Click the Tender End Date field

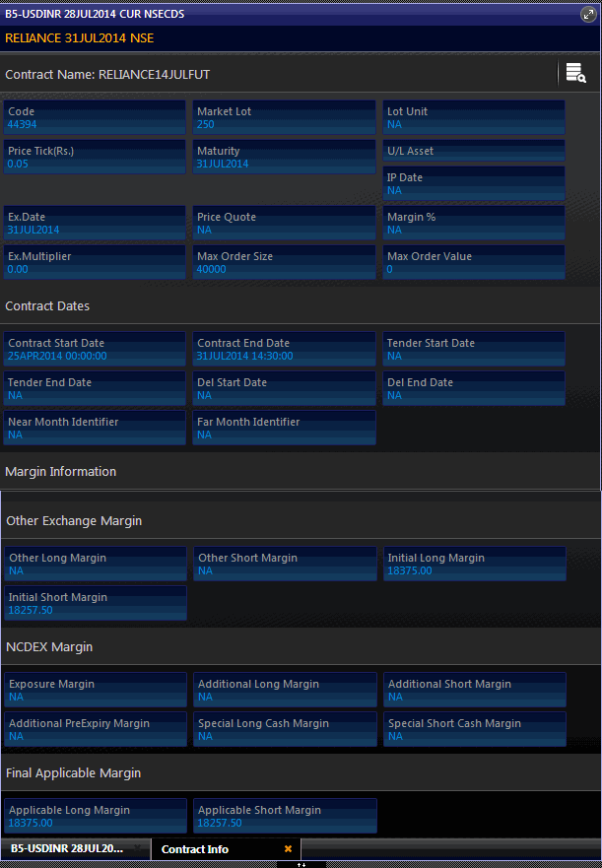(95, 388)
